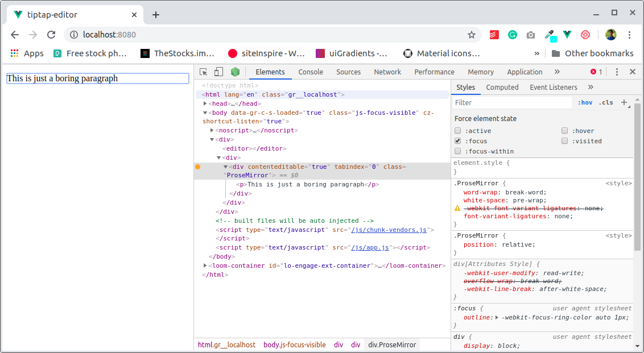
Task: Open the /js/chunk-vendors.js link
Action: [389, 230]
